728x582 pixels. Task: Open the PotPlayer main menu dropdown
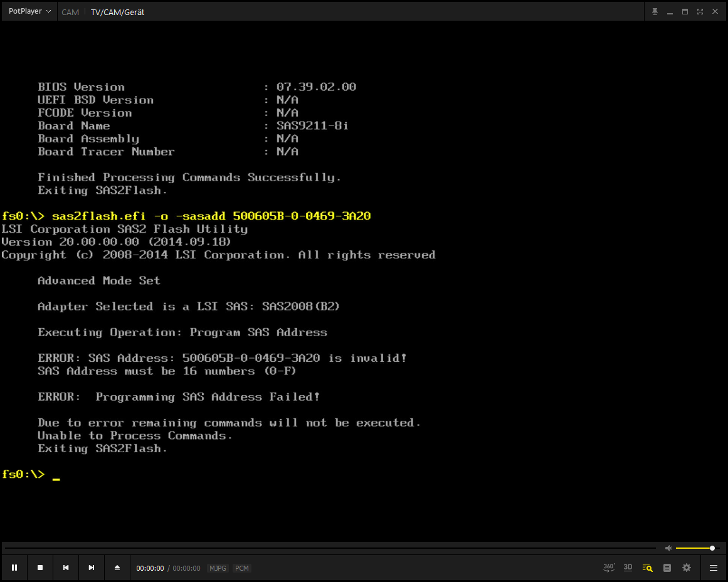(29, 11)
